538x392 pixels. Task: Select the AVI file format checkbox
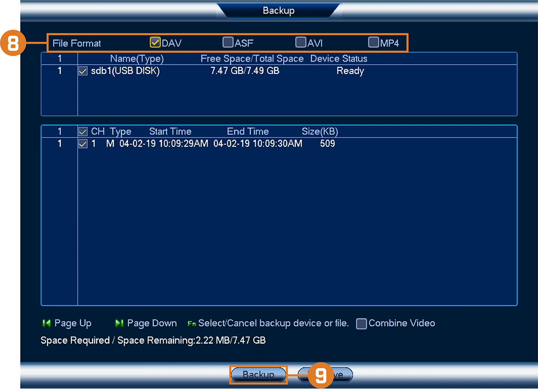[x=301, y=43]
